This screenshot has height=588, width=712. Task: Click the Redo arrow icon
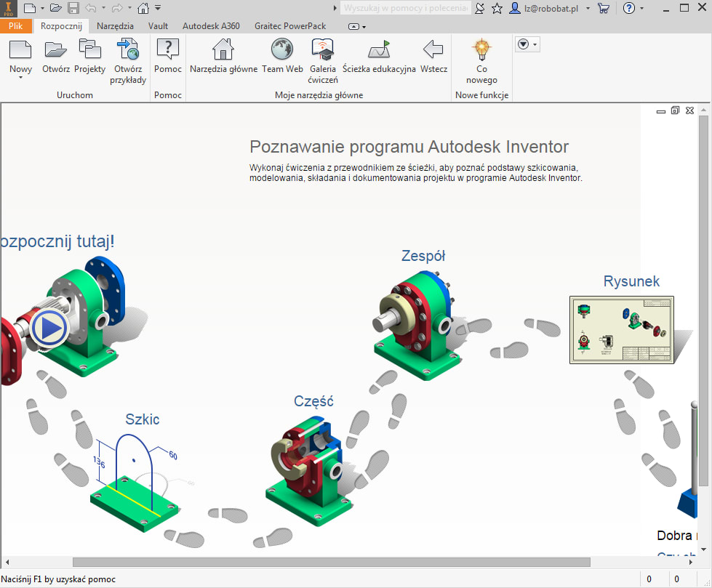point(117,8)
